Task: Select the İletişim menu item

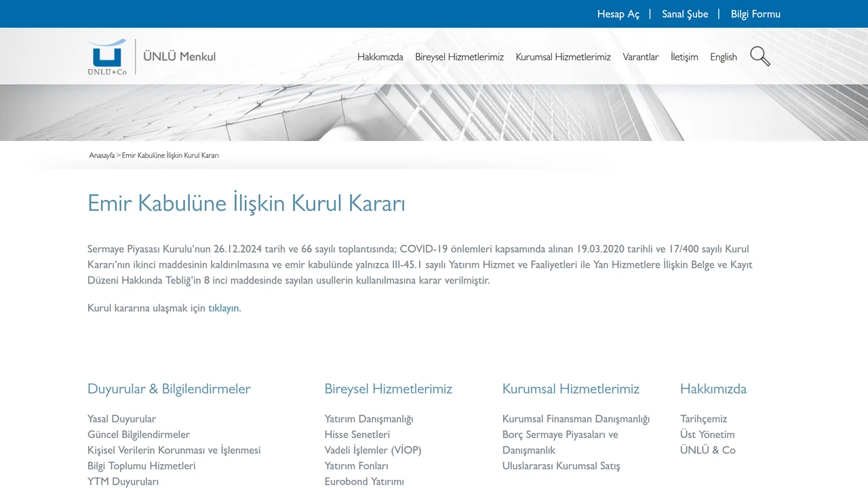Action: tap(684, 57)
